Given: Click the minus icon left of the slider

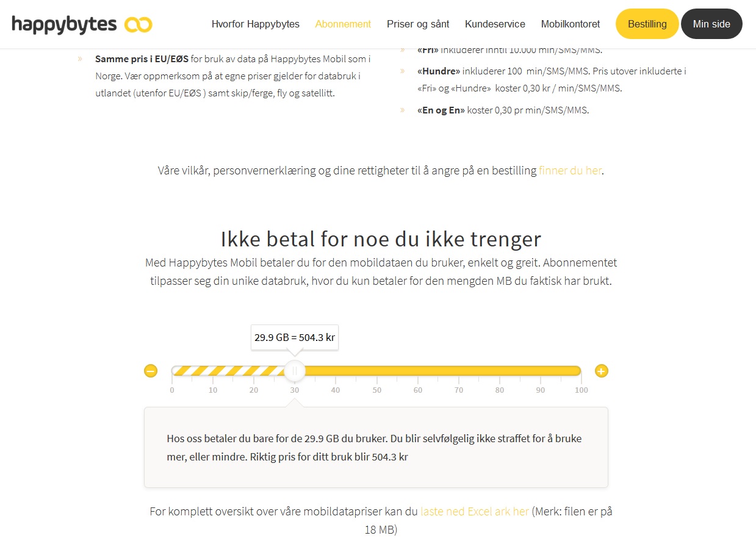Looking at the screenshot, I should pos(151,371).
